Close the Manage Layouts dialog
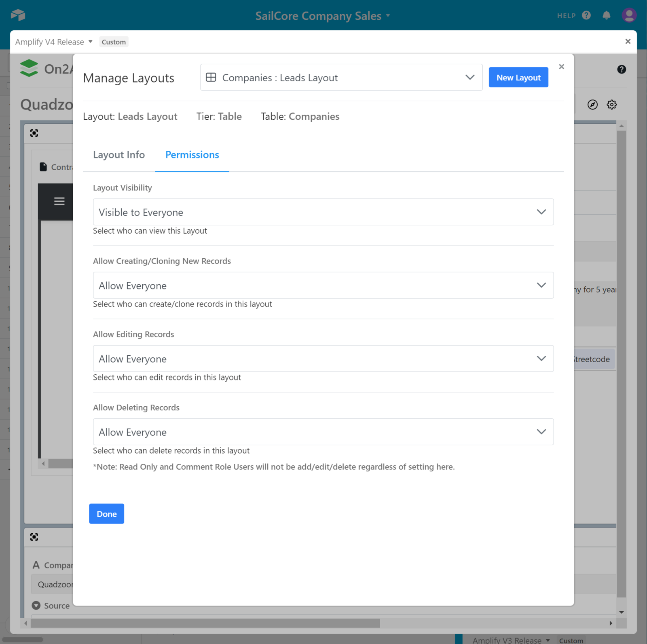This screenshot has height=644, width=647. click(561, 67)
